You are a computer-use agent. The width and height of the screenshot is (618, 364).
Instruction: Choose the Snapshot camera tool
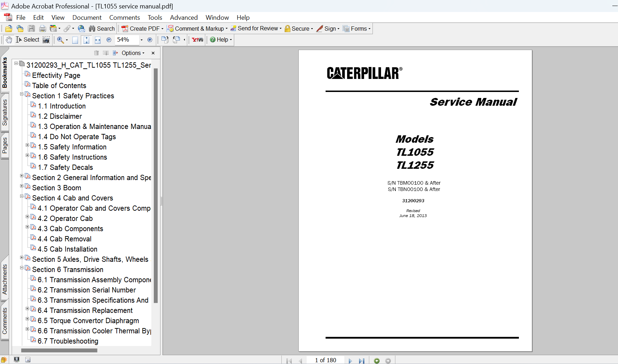(x=46, y=40)
